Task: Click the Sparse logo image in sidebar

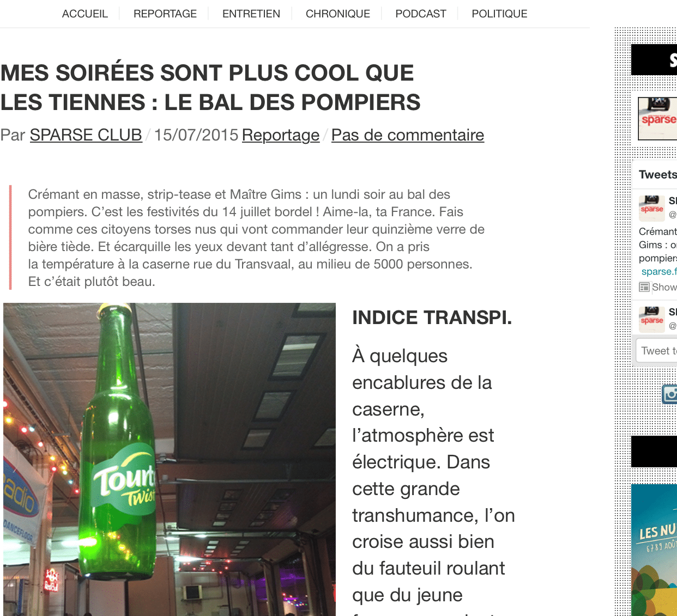Action: click(x=658, y=119)
